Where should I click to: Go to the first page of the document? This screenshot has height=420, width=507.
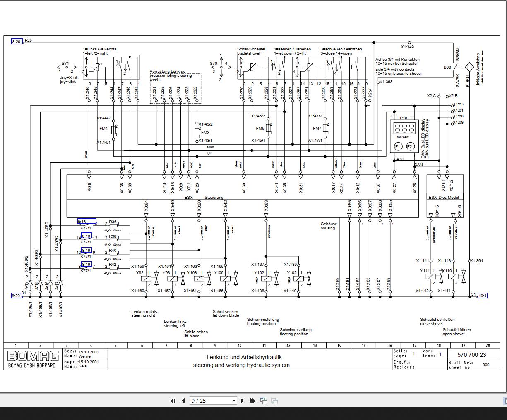coord(173,401)
